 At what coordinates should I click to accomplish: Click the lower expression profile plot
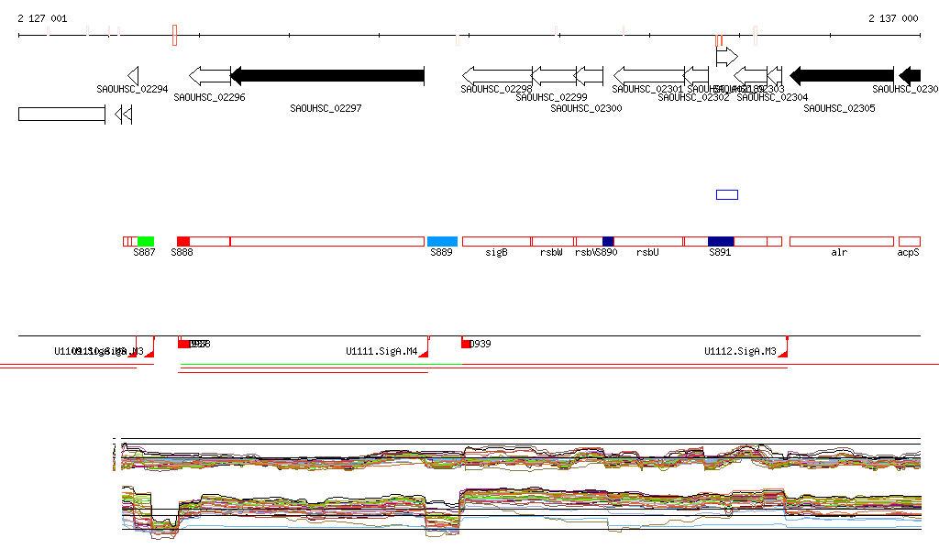pyautogui.click(x=521, y=511)
